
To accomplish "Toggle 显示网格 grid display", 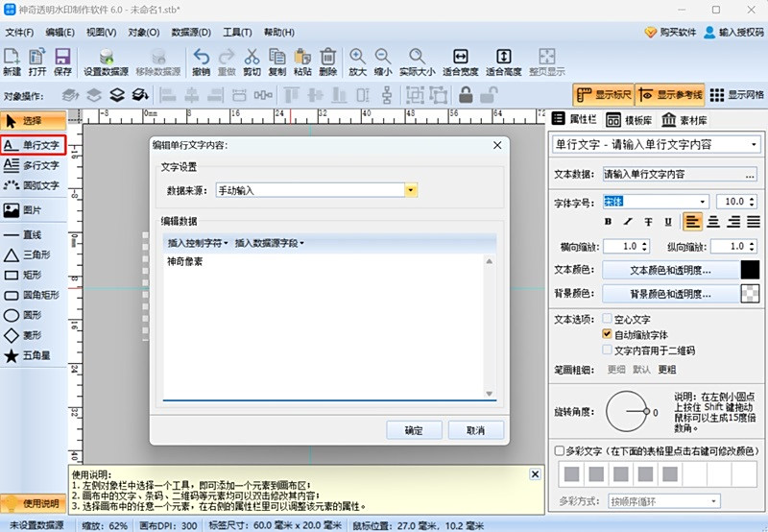I will coord(736,95).
